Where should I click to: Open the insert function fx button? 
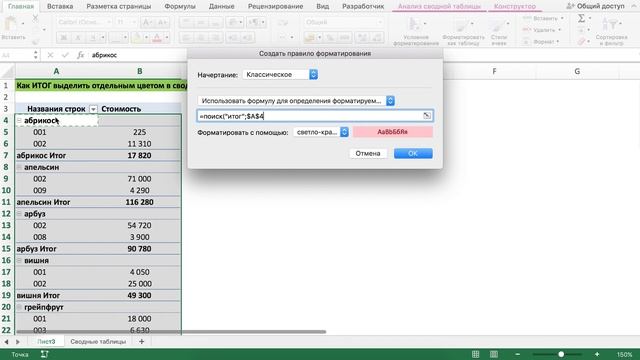click(80, 55)
